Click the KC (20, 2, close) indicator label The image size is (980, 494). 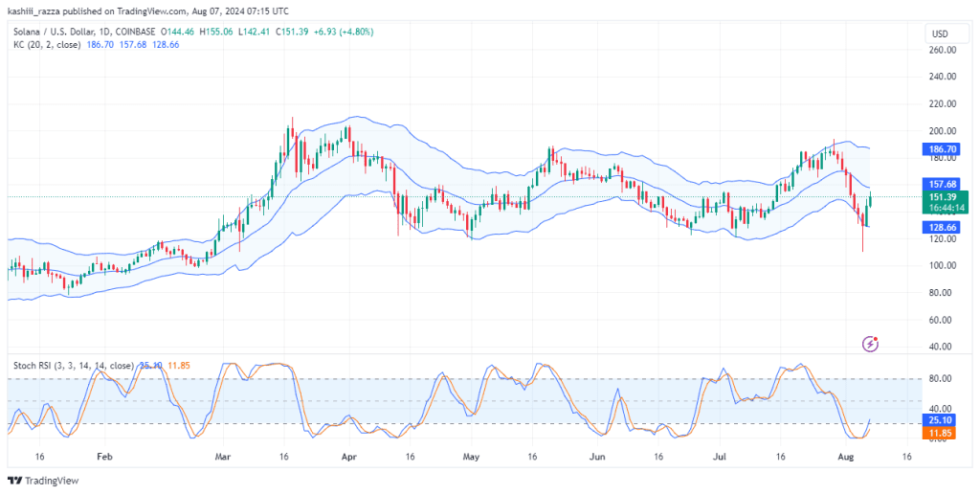click(x=47, y=44)
